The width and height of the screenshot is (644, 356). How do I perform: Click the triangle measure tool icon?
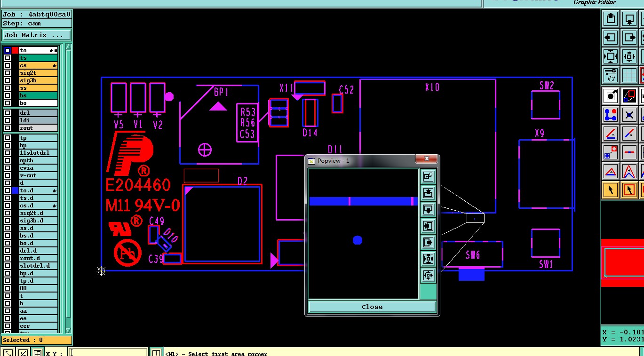611,171
